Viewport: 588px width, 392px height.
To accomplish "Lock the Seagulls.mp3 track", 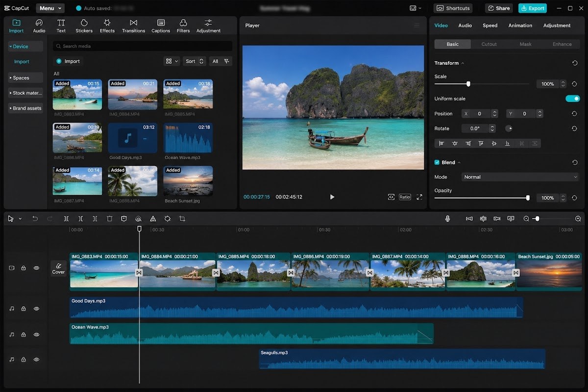I will 24,359.
